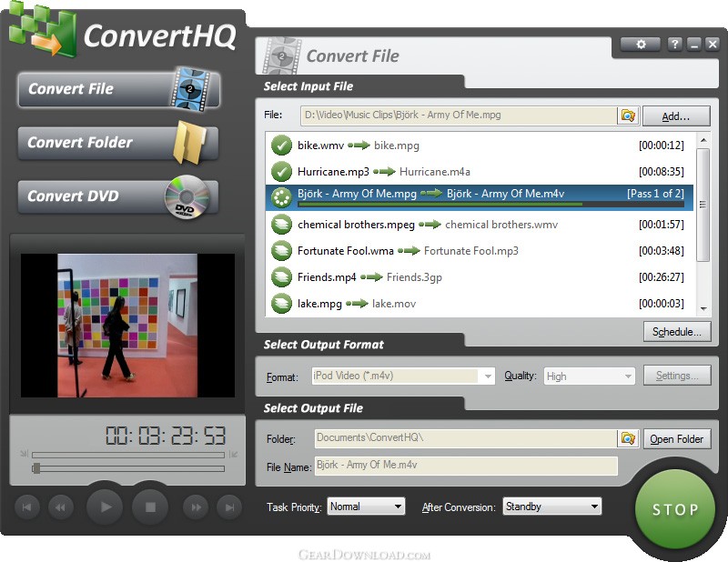Expand the Format dropdown iPod Video
The height and width of the screenshot is (562, 728).
tap(488, 376)
